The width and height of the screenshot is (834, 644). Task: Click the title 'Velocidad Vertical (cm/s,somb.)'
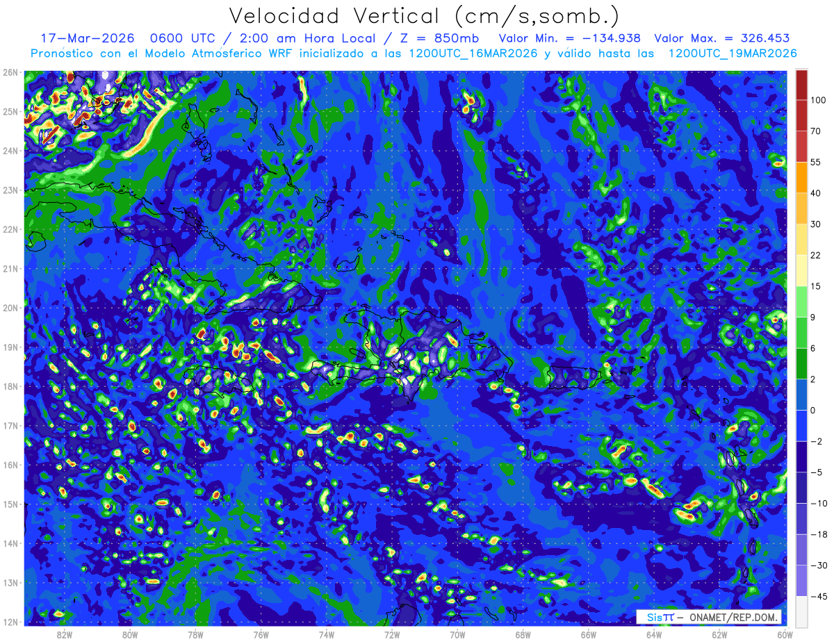[x=424, y=16]
